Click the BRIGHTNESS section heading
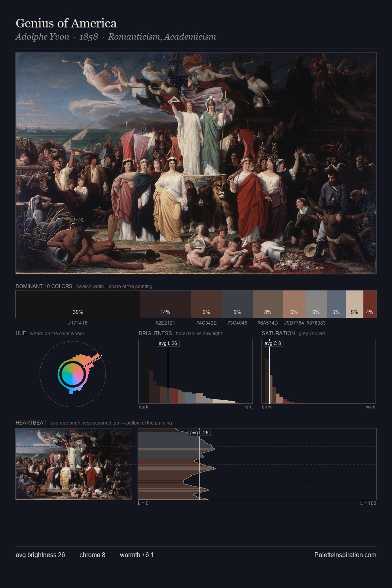 tap(155, 333)
